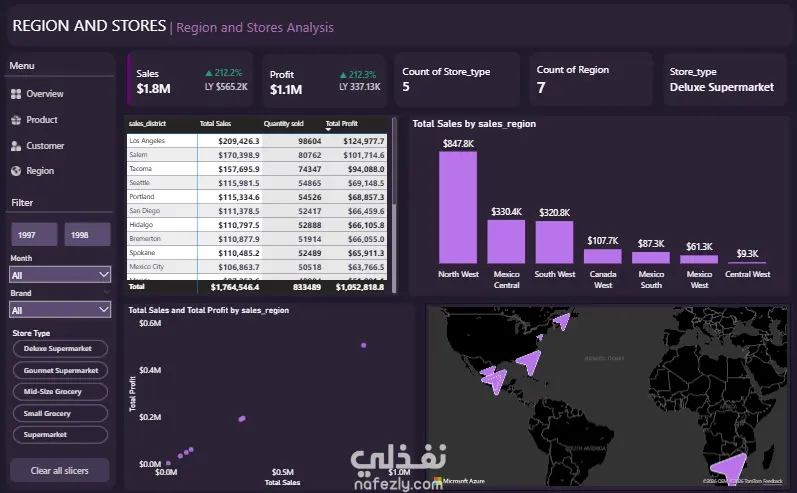Select the map arrow marker near Canada
The height and width of the screenshot is (493, 797).
pyautogui.click(x=562, y=321)
